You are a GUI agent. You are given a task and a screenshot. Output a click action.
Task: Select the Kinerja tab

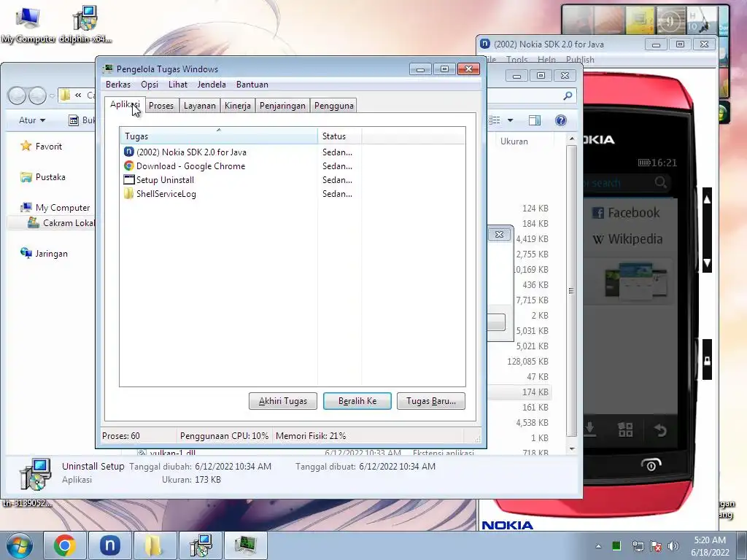click(x=237, y=105)
